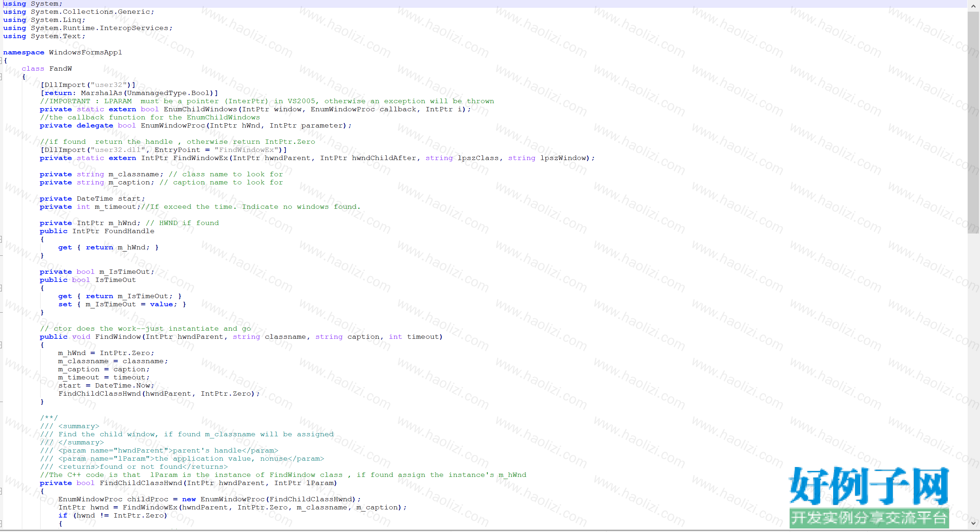Click the 'FandW' class name
Screen dimensions: 980x532
click(60, 69)
